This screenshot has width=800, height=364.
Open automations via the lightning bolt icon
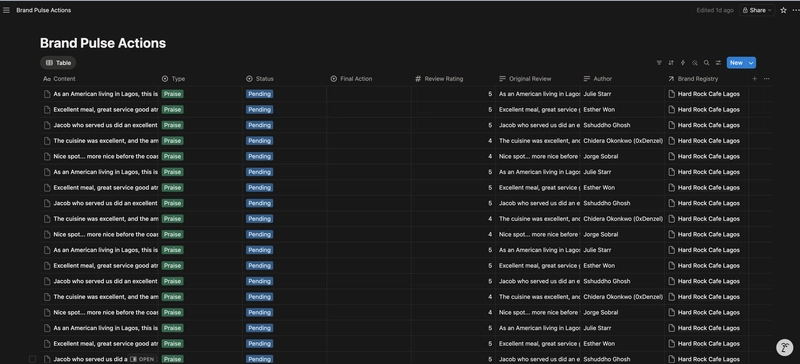[683, 63]
